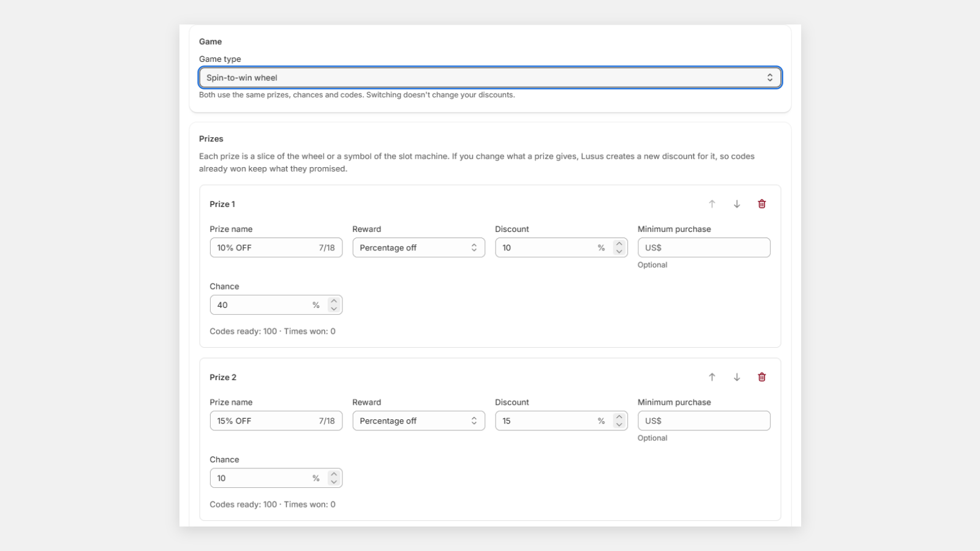980x551 pixels.
Task: Click the Prize 2 heading text
Action: pyautogui.click(x=223, y=378)
